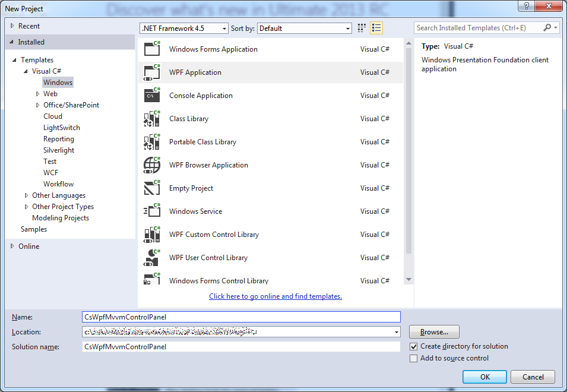Select the WCF category
567x392 pixels.
tap(50, 172)
